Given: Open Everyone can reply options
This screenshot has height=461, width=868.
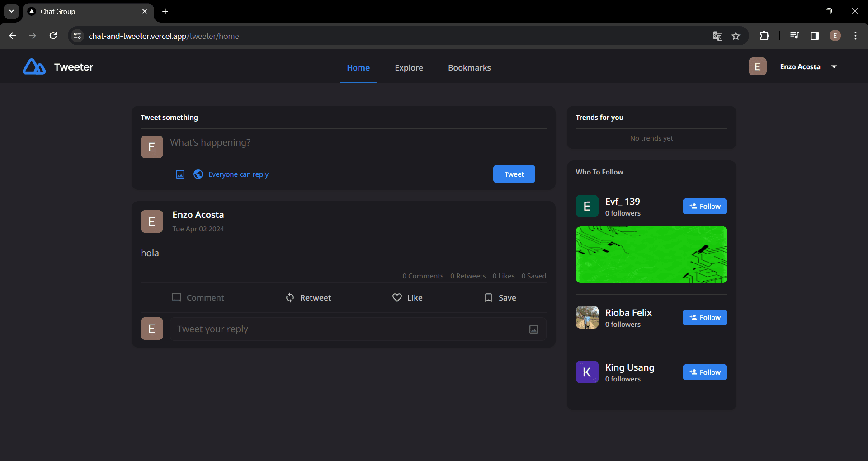Looking at the screenshot, I should point(238,174).
